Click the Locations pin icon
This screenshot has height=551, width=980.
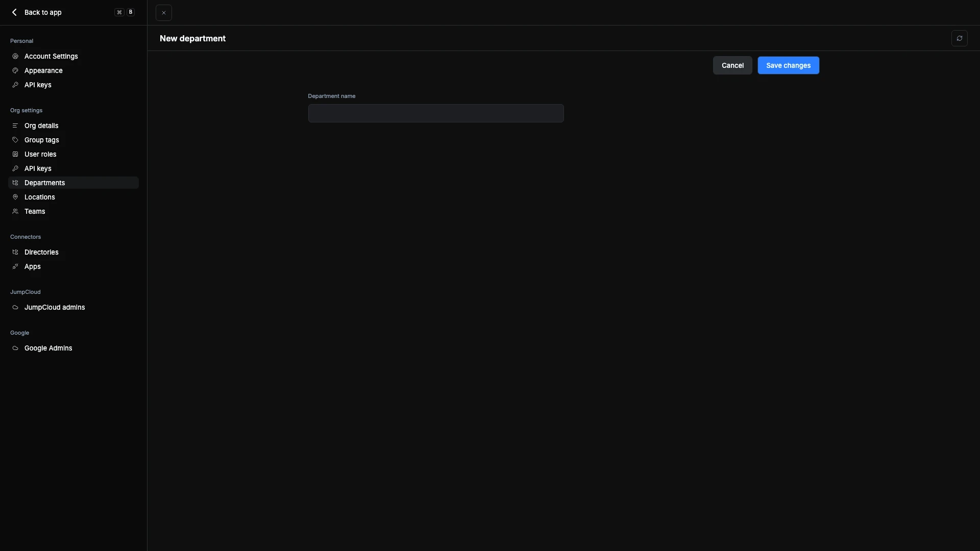[15, 197]
